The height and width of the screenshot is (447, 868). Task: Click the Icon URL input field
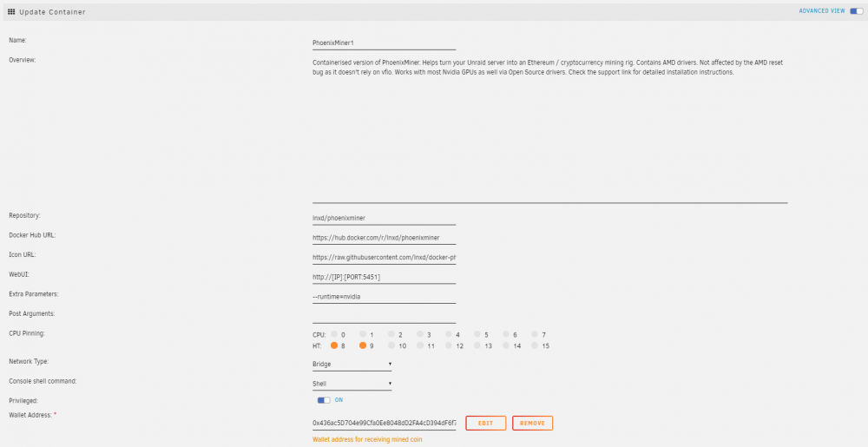click(x=385, y=257)
